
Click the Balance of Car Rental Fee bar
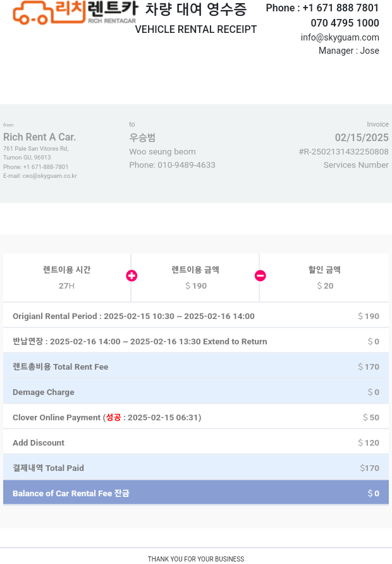pos(196,492)
